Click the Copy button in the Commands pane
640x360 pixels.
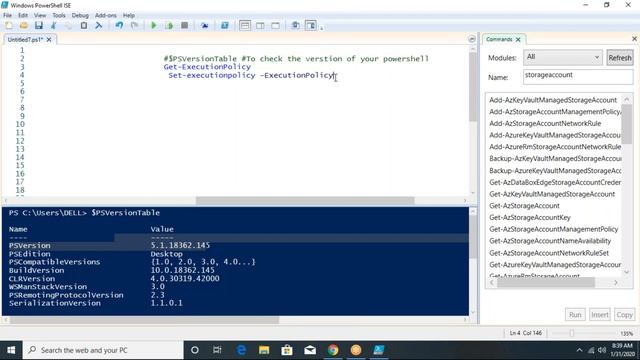click(624, 315)
